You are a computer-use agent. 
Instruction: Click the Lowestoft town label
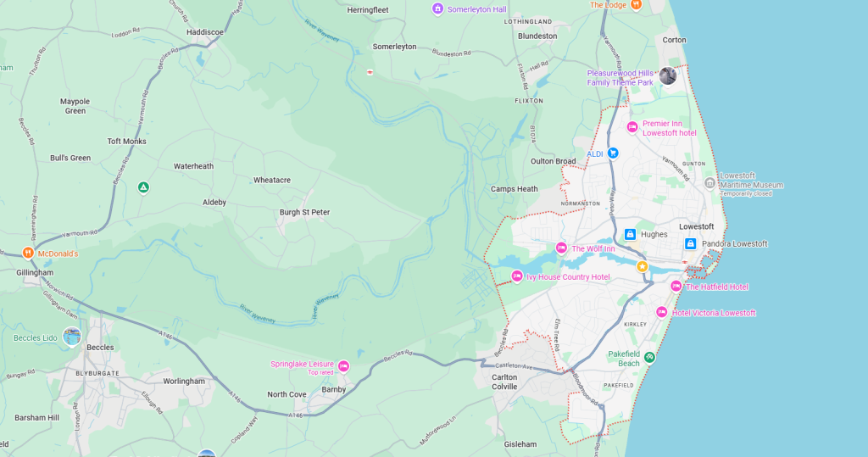click(x=697, y=226)
